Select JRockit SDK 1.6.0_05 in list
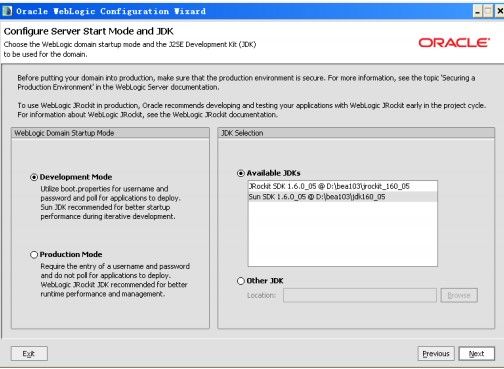Image resolution: width=504 pixels, height=369 pixels. pos(343,186)
